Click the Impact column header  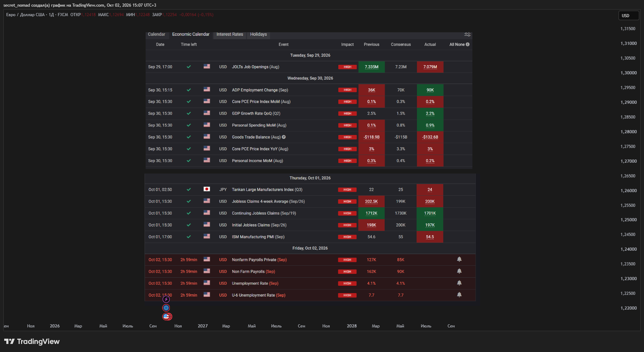pyautogui.click(x=347, y=45)
